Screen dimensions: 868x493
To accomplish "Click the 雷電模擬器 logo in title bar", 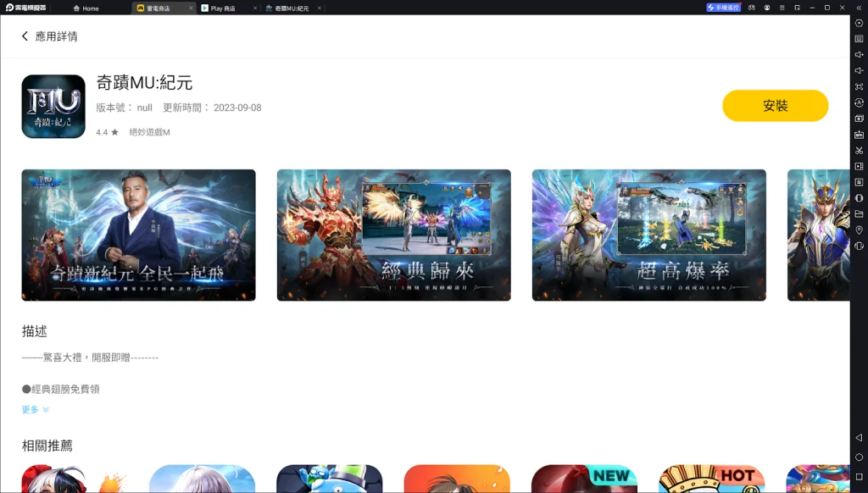I will click(26, 8).
